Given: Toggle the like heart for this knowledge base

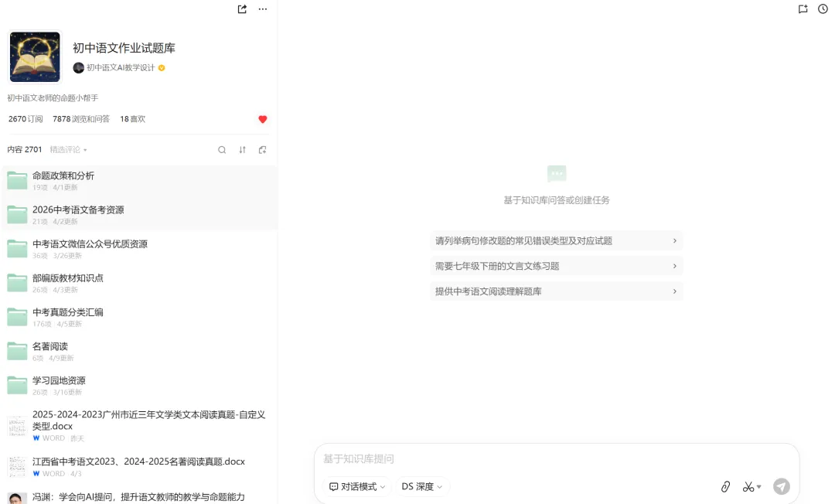Looking at the screenshot, I should coord(262,119).
